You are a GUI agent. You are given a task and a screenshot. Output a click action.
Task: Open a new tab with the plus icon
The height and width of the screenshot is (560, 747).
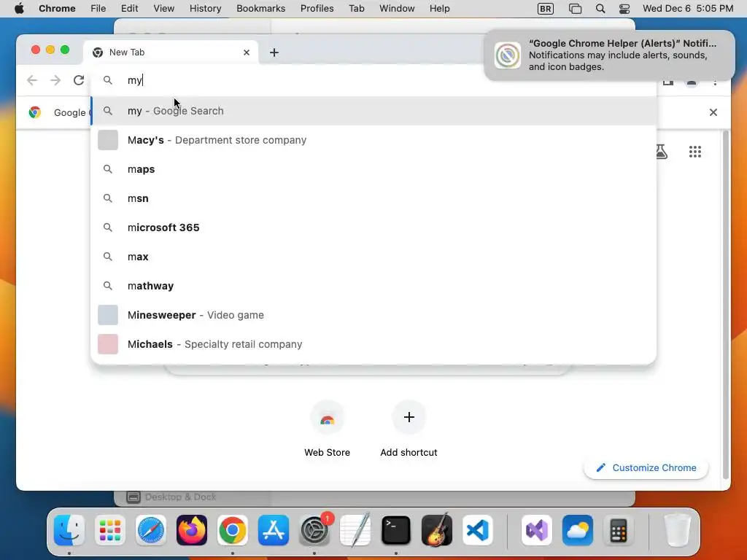click(x=274, y=52)
